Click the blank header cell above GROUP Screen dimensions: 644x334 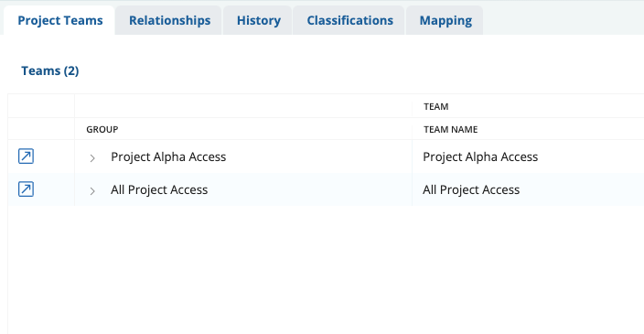[243, 106]
